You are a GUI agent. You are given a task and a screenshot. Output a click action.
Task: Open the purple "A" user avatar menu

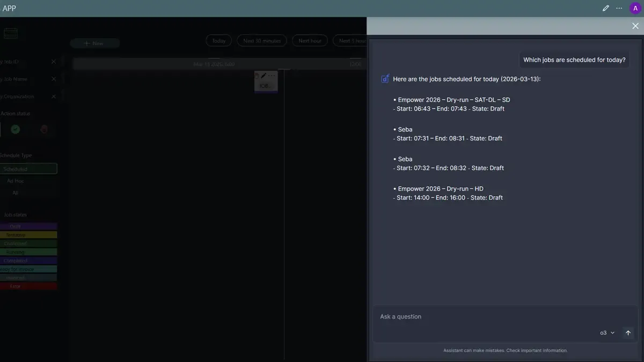pyautogui.click(x=635, y=8)
